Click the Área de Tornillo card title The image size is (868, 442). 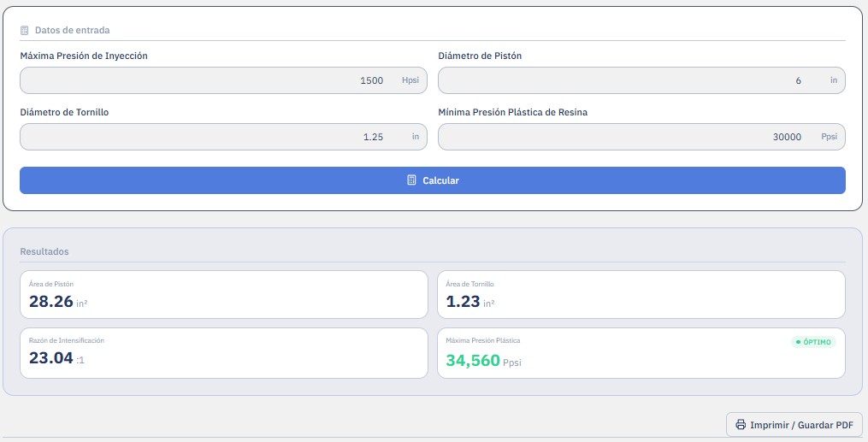pyautogui.click(x=469, y=284)
